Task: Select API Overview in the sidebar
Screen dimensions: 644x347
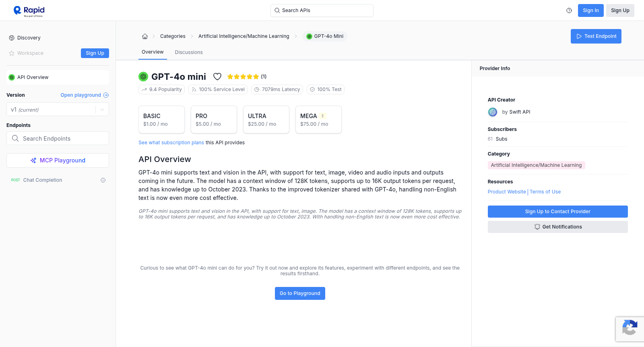Action: tap(58, 77)
